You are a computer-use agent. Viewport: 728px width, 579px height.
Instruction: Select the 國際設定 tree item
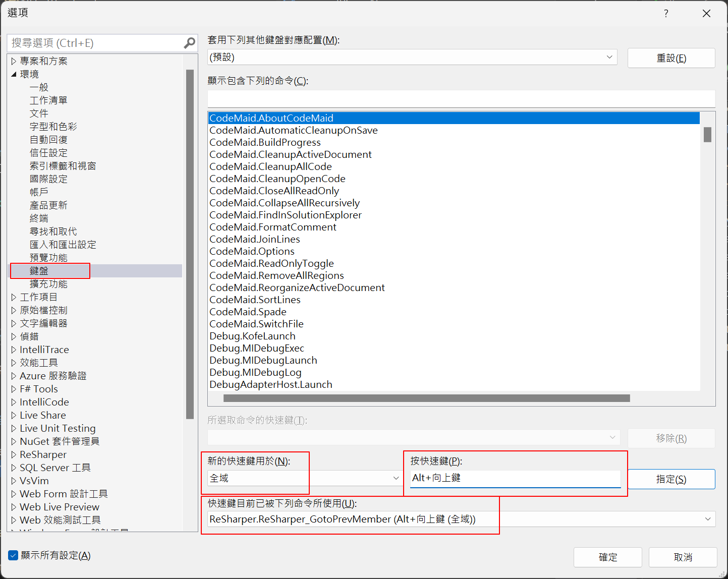48,179
